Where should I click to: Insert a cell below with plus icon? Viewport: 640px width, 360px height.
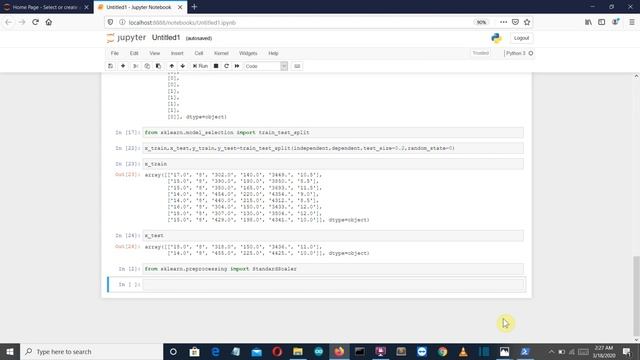[123, 66]
